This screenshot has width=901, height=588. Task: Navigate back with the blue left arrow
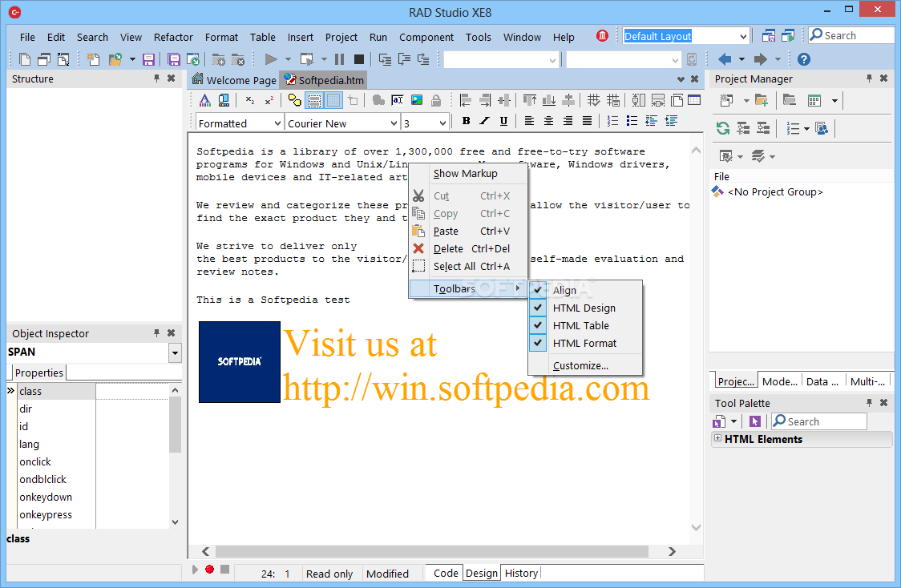725,59
